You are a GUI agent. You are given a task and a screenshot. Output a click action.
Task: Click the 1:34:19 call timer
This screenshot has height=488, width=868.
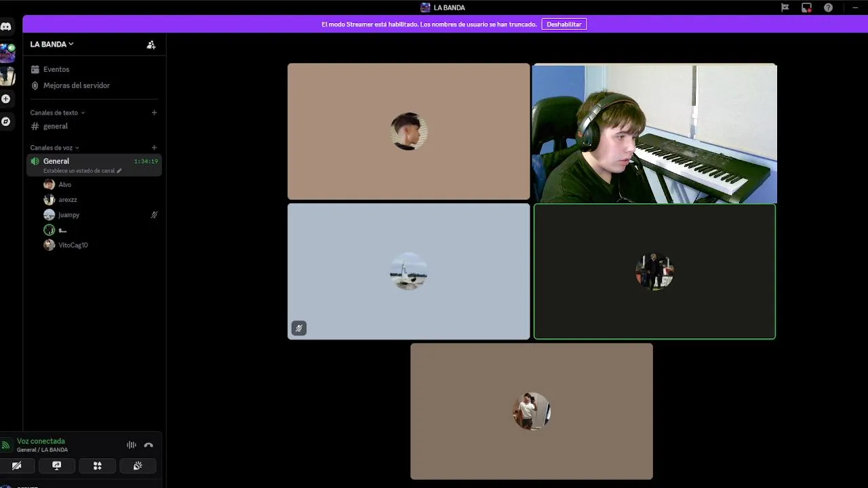pyautogui.click(x=146, y=161)
